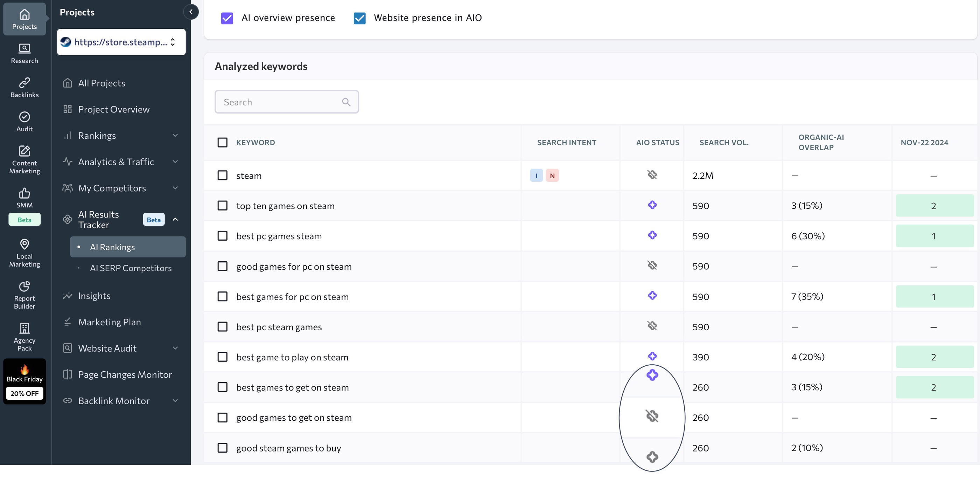Image resolution: width=980 pixels, height=496 pixels.
Task: Open the SMM tool
Action: coord(24,198)
